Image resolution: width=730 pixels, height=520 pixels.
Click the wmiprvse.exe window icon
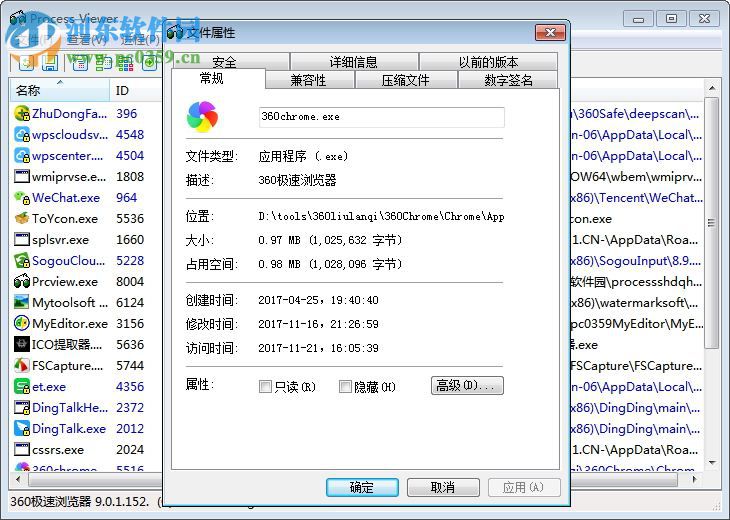point(21,176)
